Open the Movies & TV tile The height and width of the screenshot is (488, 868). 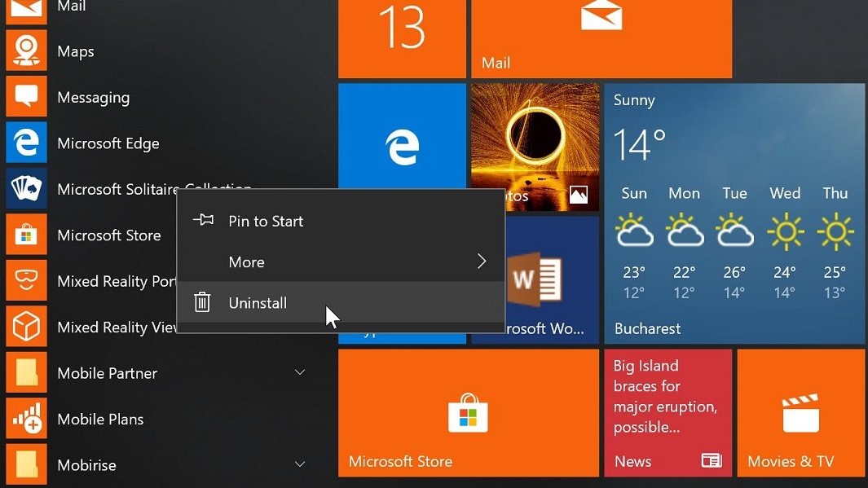800,413
